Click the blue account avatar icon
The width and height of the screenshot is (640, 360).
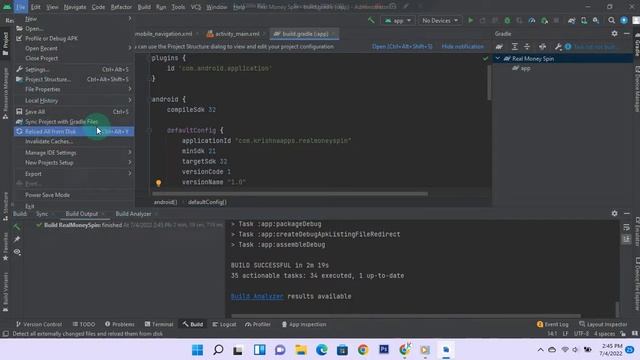pos(624,20)
